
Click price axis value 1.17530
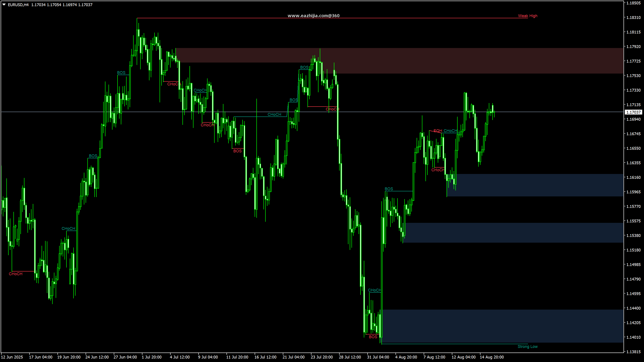(633, 76)
